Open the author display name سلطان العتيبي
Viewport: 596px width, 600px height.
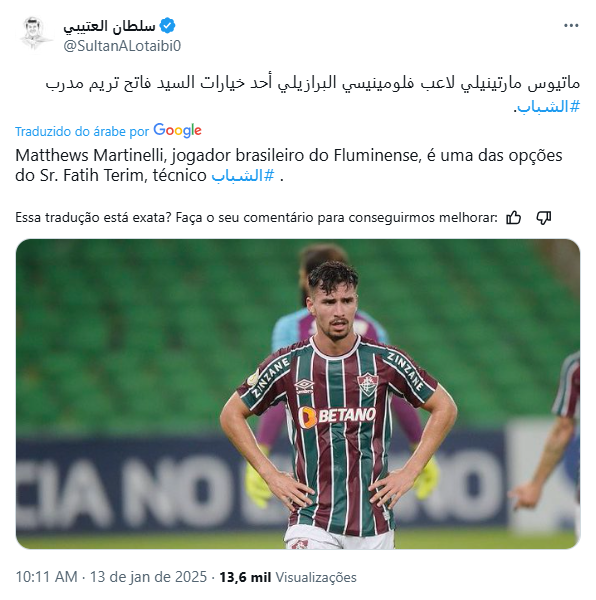pos(109,26)
